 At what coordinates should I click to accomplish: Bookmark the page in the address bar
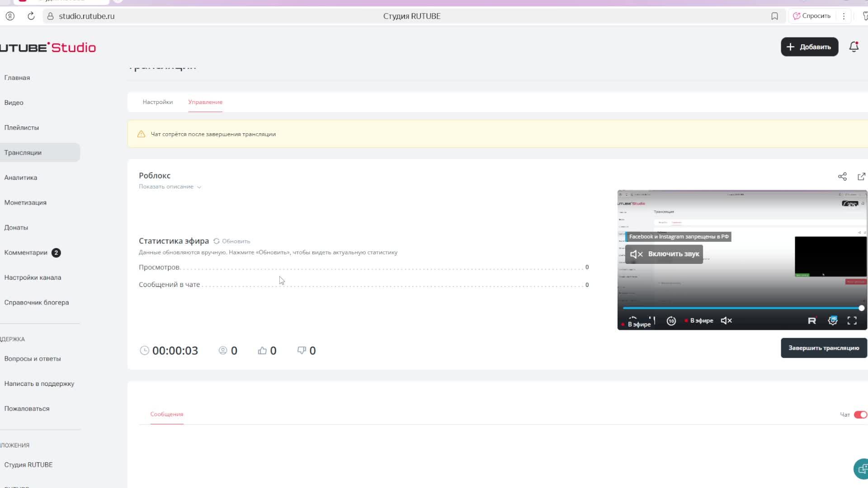pos(774,16)
